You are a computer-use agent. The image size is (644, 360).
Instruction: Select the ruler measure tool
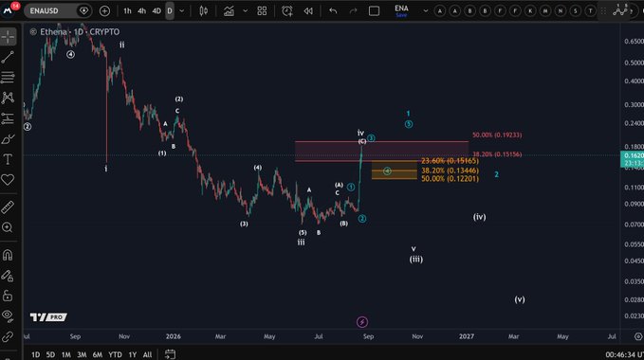8,207
